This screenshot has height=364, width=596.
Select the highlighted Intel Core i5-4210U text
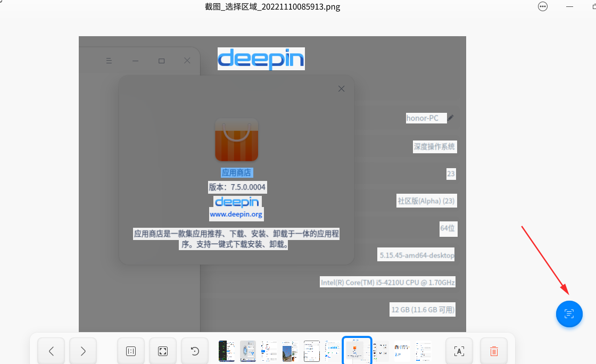pyautogui.click(x=387, y=282)
